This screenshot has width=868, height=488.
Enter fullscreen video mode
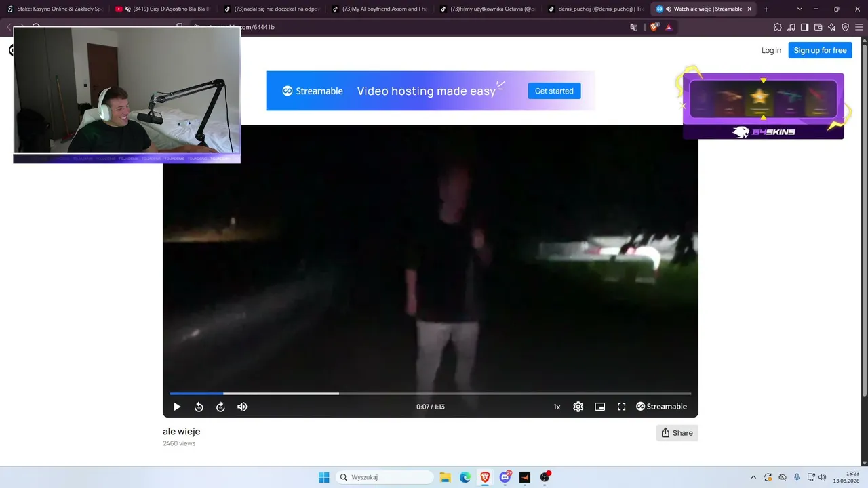pos(622,407)
